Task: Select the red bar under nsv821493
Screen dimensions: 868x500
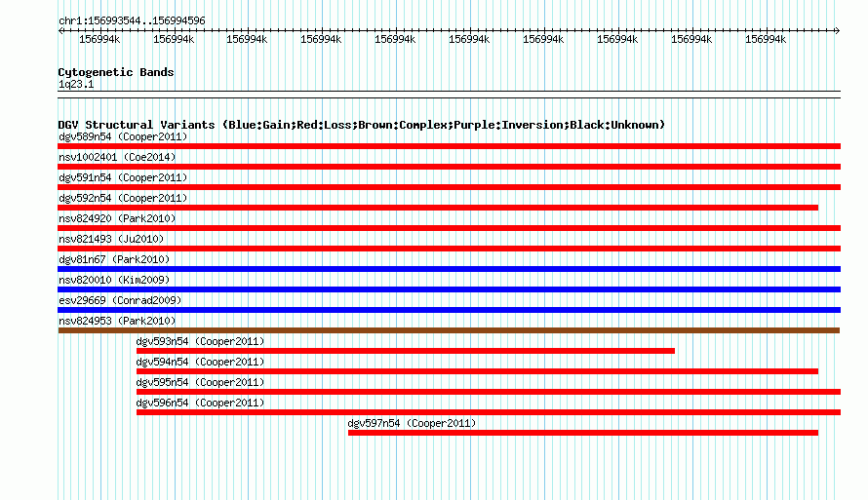Action: pos(449,249)
